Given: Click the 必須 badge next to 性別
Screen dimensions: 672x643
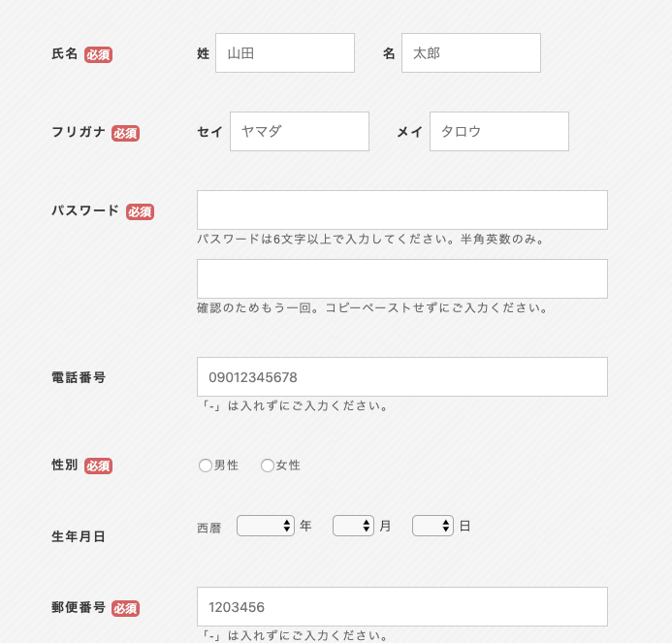Looking at the screenshot, I should [x=98, y=466].
